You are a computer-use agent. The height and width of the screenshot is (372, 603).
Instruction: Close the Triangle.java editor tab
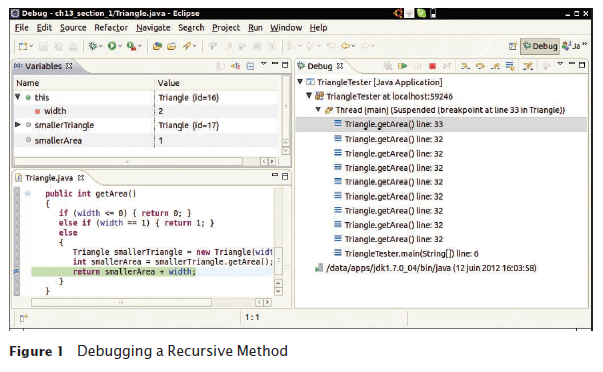coord(81,178)
